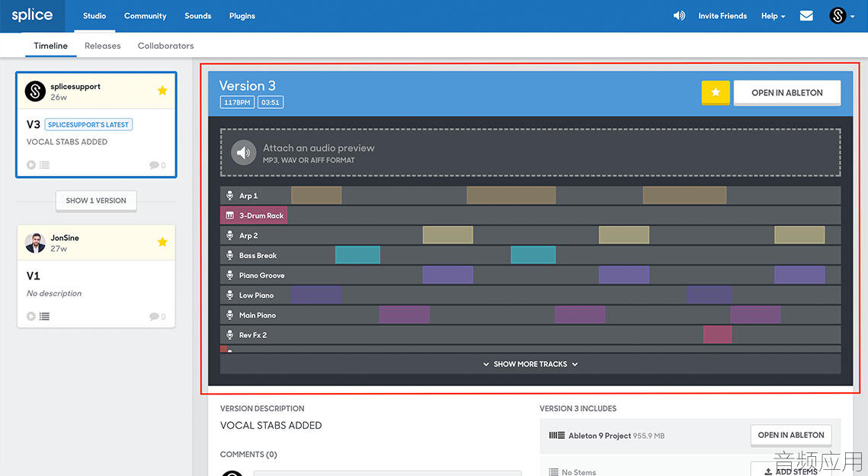The height and width of the screenshot is (476, 868).
Task: Select the first Piano Groove purple clip
Action: 448,275
